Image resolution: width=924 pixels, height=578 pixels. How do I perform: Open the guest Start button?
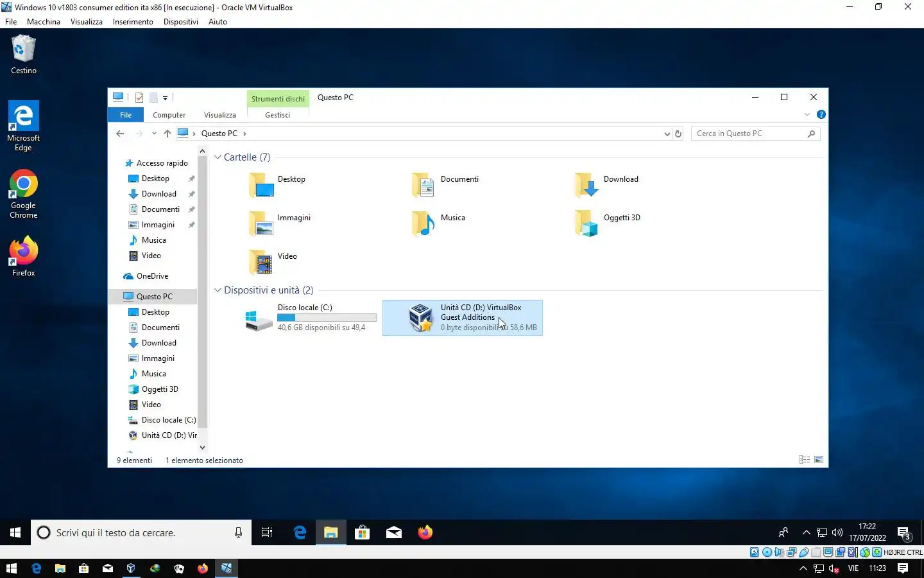15,532
